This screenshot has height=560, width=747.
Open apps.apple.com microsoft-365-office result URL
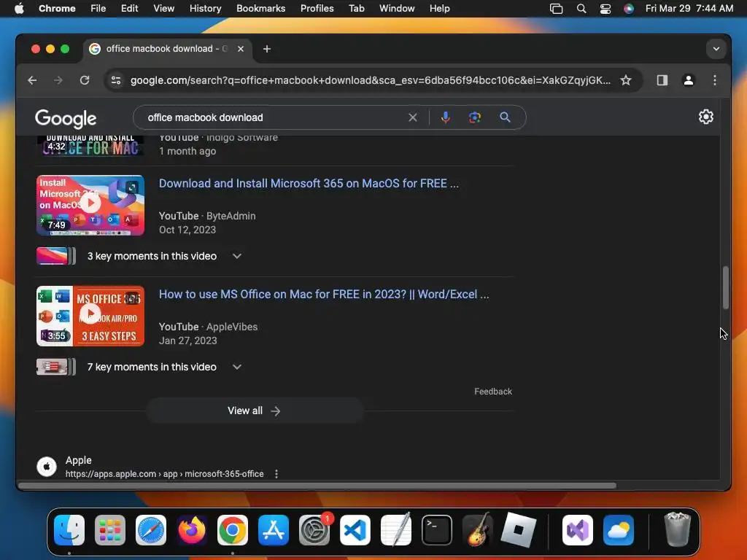pos(164,474)
